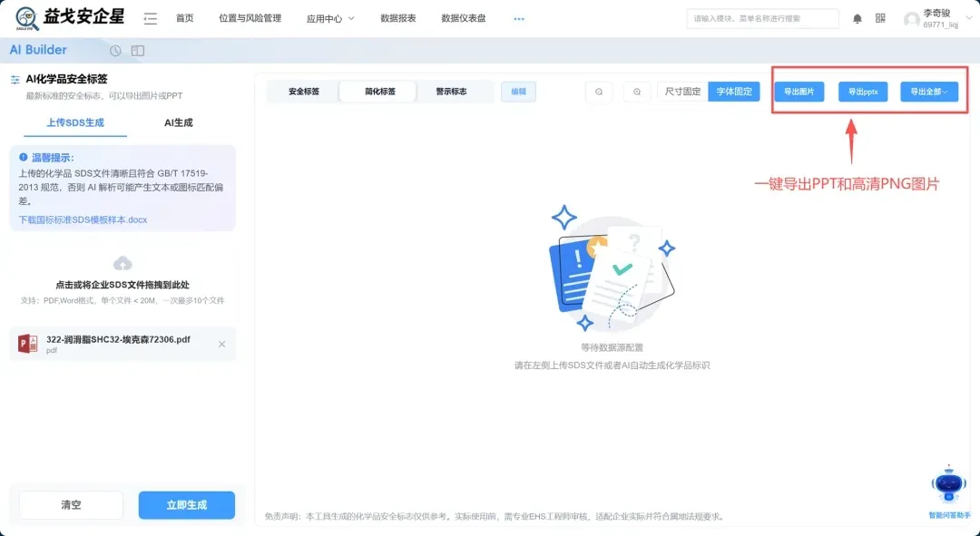Screen dimensions: 980x536
Task: Click the 导出pptx button
Action: (863, 92)
